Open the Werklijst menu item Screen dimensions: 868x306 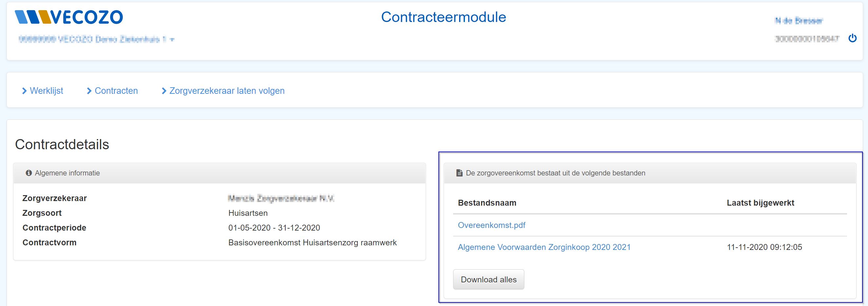pyautogui.click(x=42, y=91)
